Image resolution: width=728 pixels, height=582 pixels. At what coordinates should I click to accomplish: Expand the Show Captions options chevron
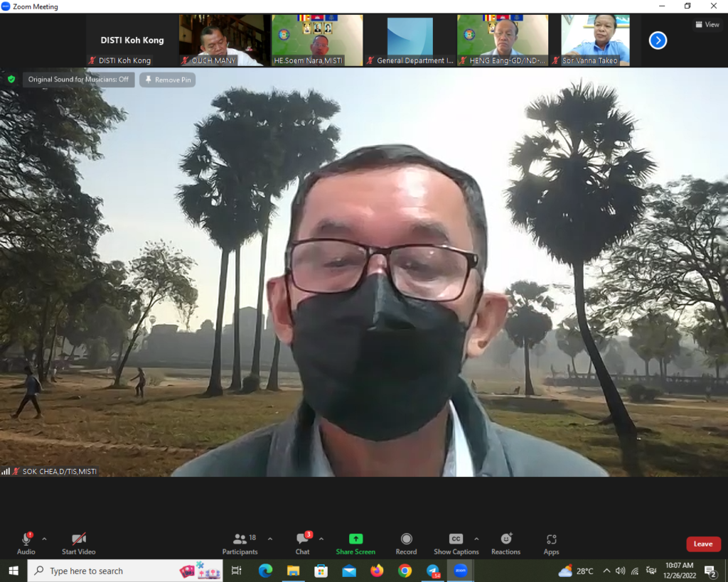[476, 539]
